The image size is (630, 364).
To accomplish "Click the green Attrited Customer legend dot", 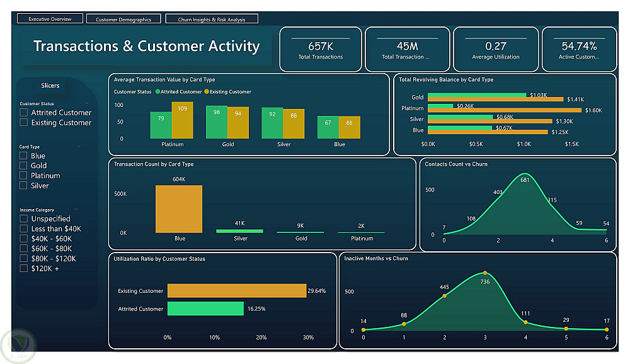I will click(157, 91).
